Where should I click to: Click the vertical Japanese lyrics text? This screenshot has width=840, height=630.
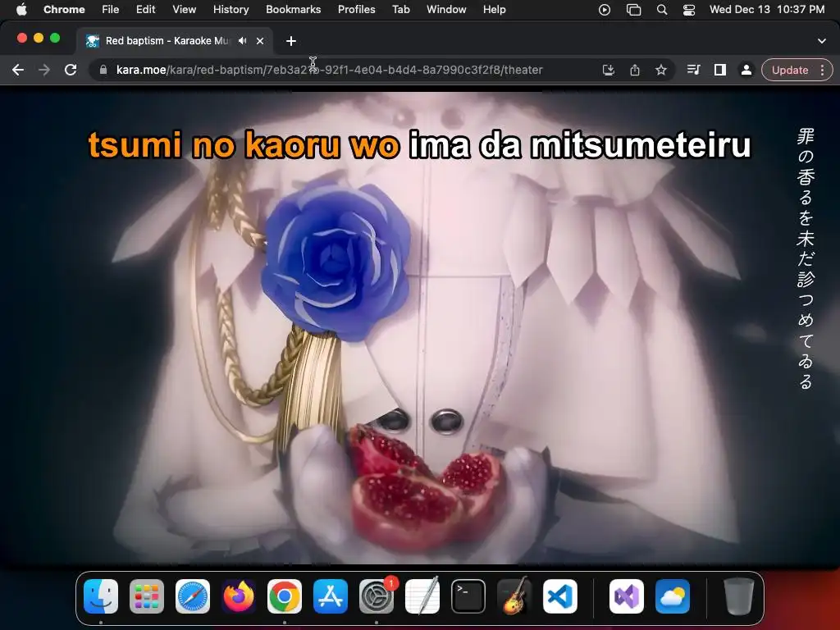pos(806,258)
